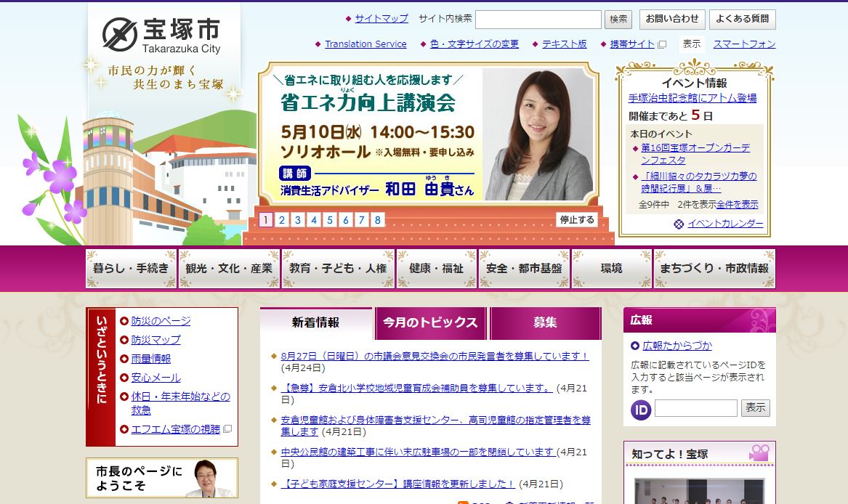Show all events via 全件を表示
This screenshot has height=504, width=848.
click(x=737, y=204)
